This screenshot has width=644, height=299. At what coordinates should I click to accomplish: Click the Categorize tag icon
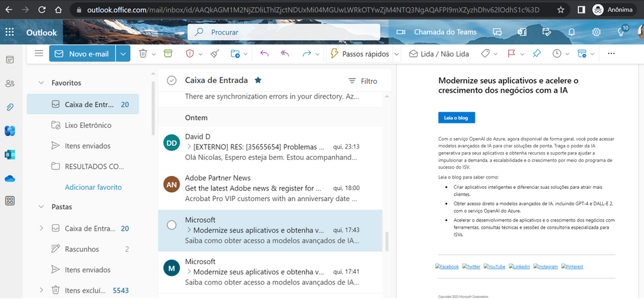pos(485,53)
